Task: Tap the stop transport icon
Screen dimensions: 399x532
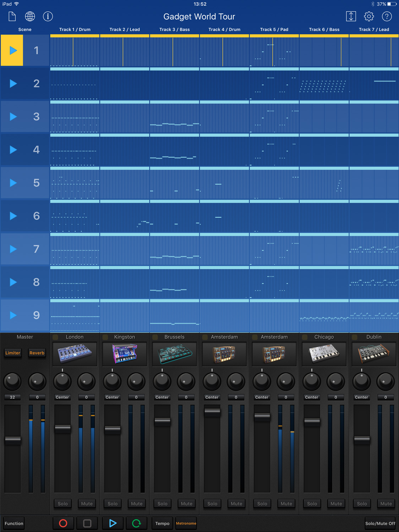Action: (x=87, y=523)
